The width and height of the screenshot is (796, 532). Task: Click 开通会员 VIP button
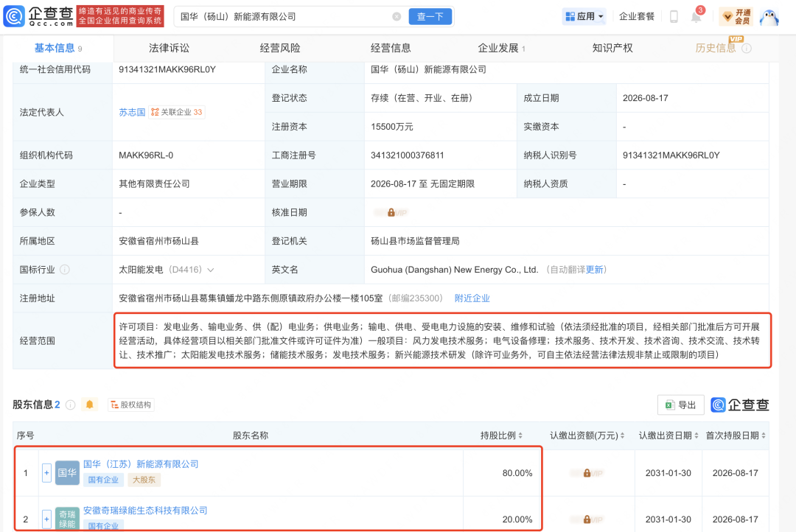tap(736, 17)
